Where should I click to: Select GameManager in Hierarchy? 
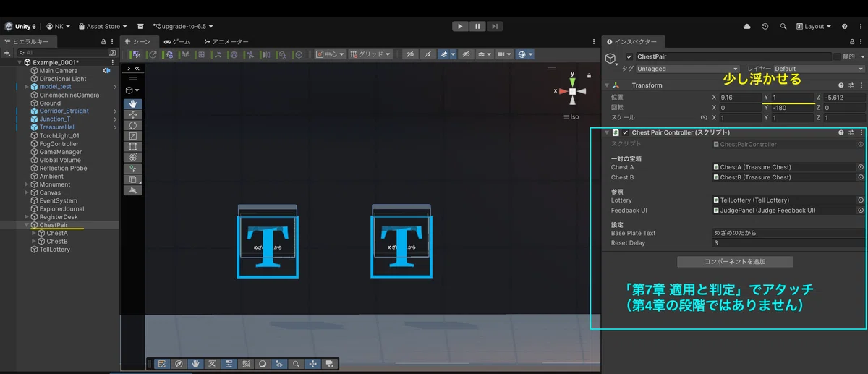pos(61,152)
